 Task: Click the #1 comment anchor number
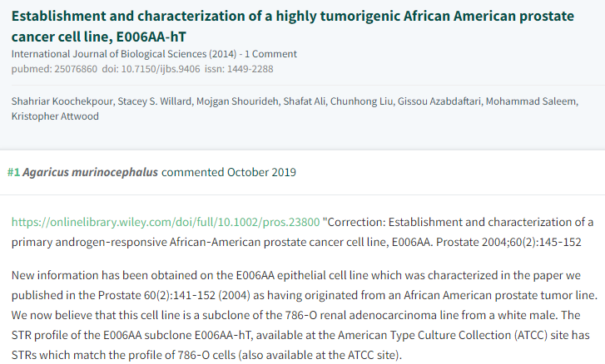[13, 173]
